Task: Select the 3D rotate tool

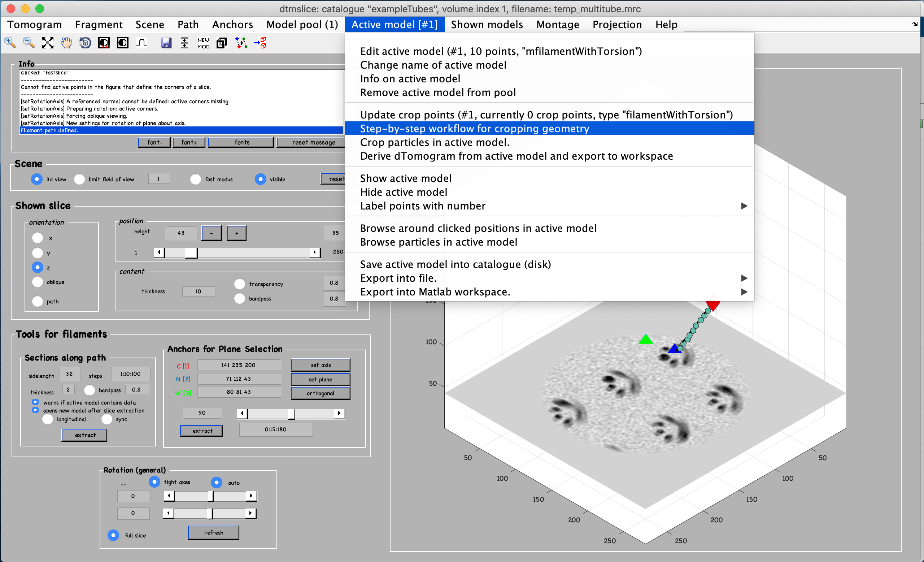Action: pos(85,43)
